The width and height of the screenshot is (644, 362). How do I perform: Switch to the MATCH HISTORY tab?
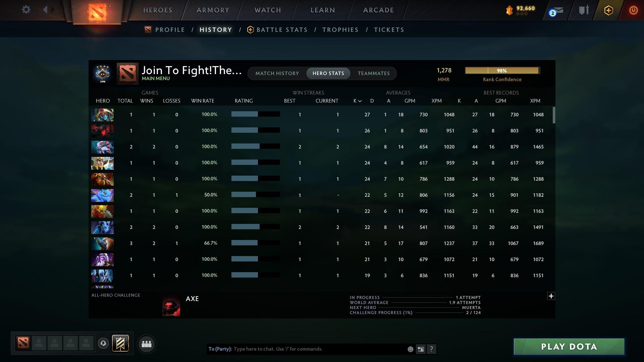[277, 73]
